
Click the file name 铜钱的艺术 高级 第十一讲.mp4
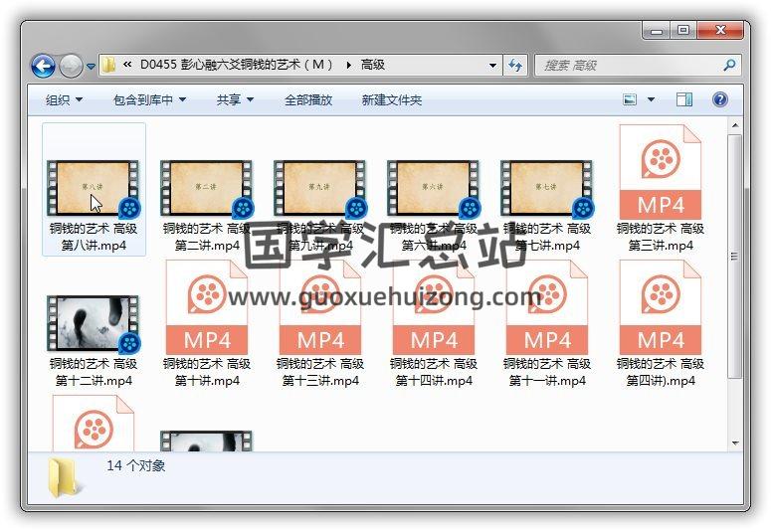point(547,372)
